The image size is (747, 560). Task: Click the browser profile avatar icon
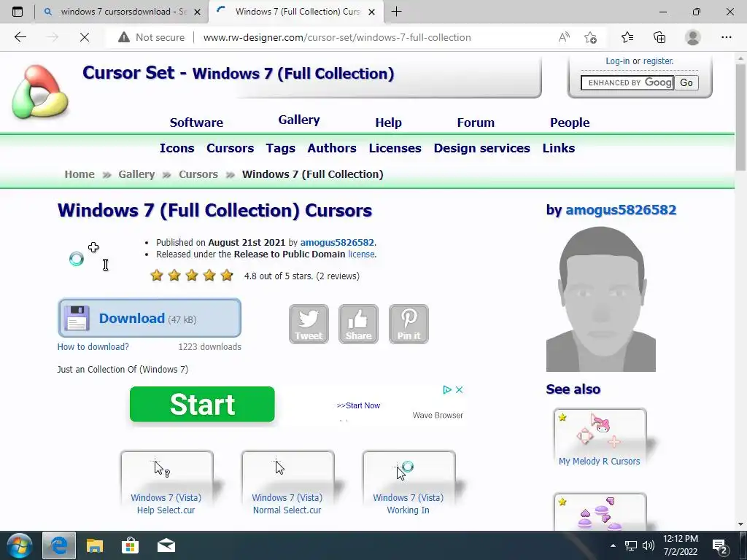click(692, 37)
